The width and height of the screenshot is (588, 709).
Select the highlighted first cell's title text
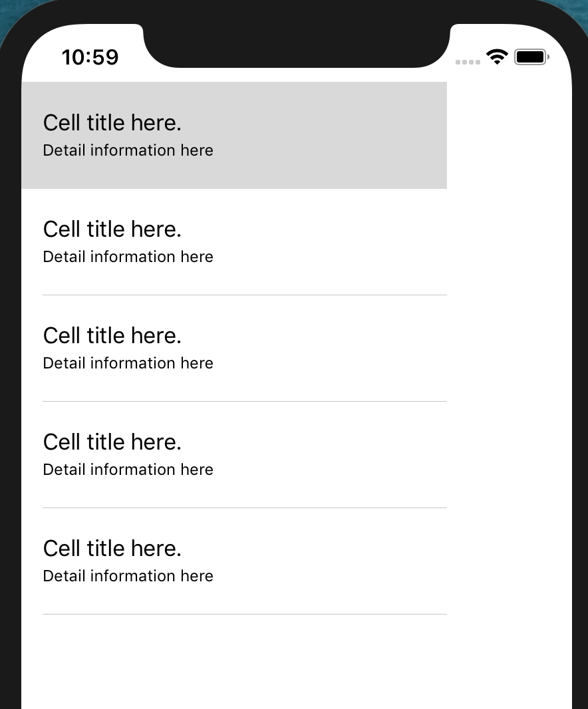coord(112,123)
